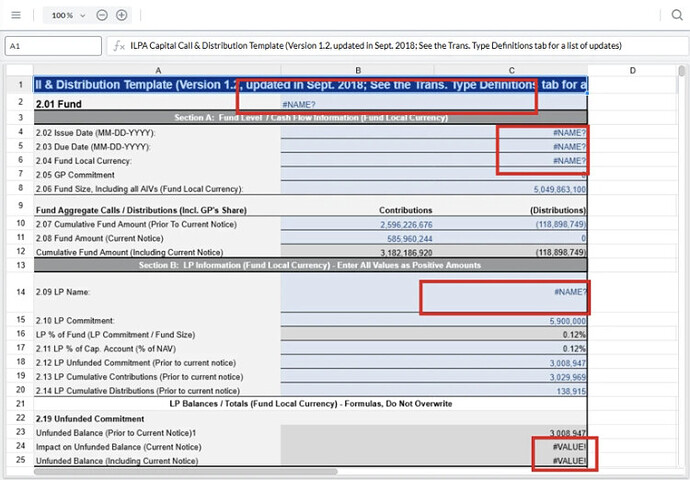Select row 1 header

[x=20, y=84]
